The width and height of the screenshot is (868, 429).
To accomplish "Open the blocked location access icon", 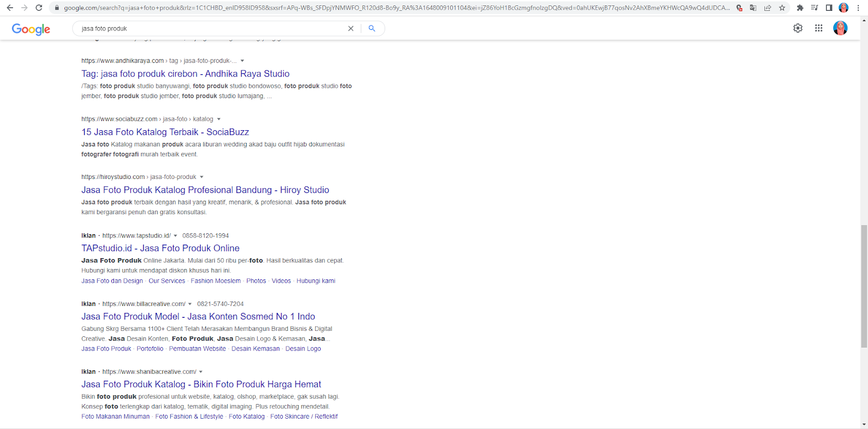I will click(739, 8).
